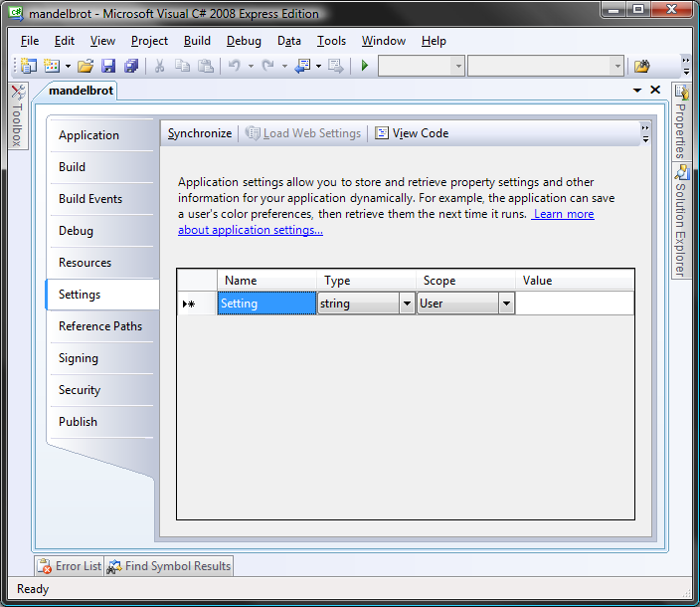The height and width of the screenshot is (607, 700).
Task: Open the Error List panel tab
Action: click(70, 566)
